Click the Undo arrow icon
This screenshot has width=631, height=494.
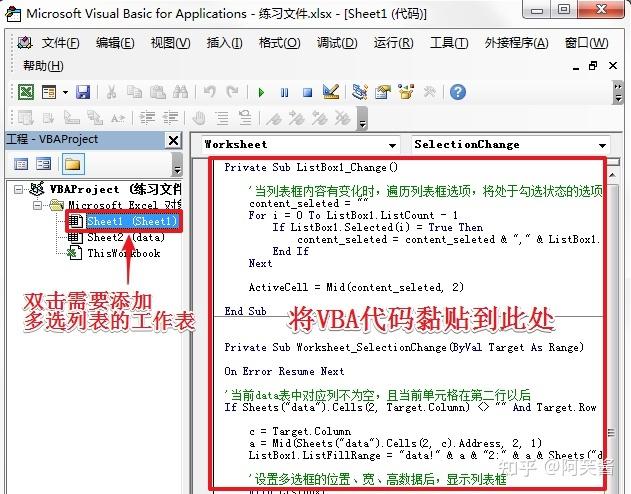point(210,92)
